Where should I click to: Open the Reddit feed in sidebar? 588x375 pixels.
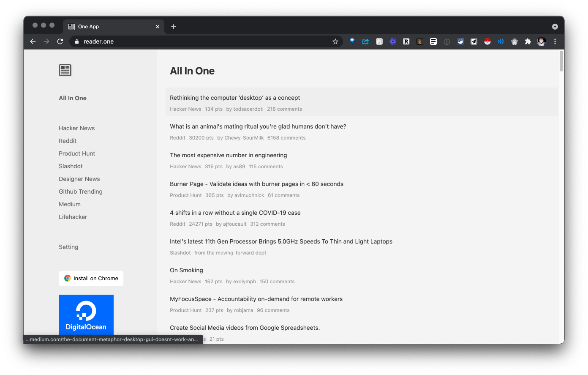click(68, 141)
